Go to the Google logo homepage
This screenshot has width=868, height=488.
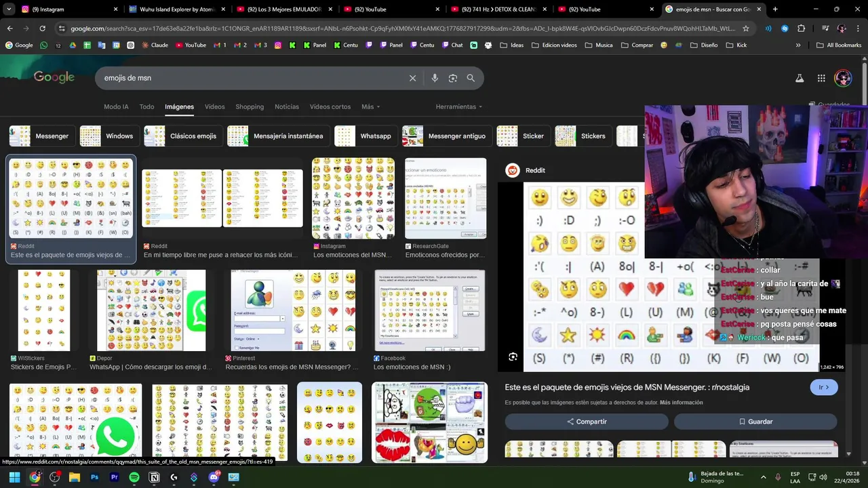pos(54,77)
